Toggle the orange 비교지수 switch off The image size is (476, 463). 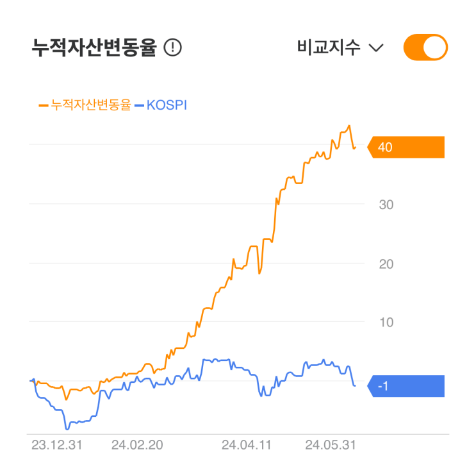(425, 47)
